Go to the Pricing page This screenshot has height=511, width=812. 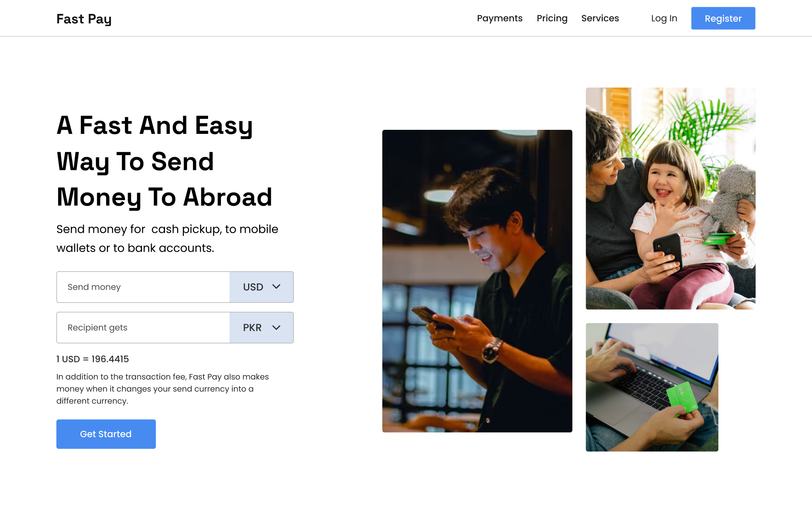click(552, 18)
